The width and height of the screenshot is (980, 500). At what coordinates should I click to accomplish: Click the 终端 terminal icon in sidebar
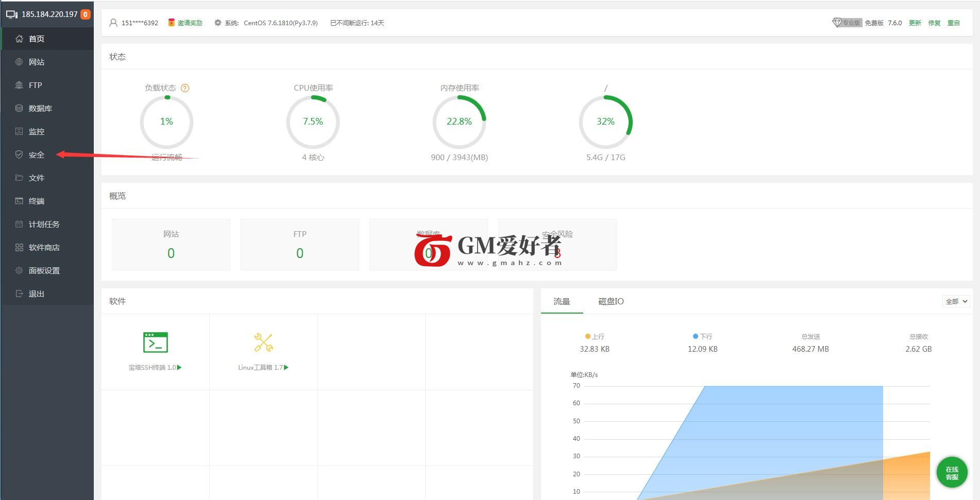click(x=19, y=201)
